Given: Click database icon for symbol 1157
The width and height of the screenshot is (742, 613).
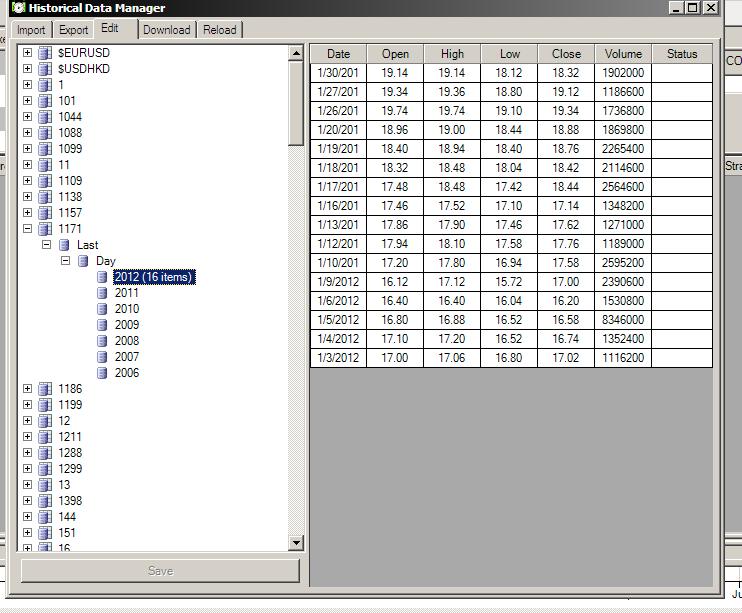Looking at the screenshot, I should pyautogui.click(x=45, y=213).
